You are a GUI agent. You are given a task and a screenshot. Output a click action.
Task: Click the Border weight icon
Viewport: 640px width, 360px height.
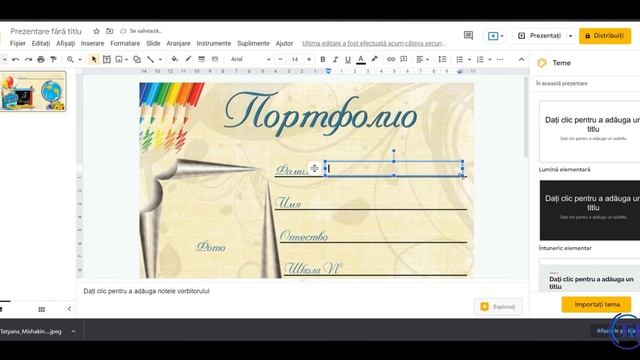point(201,59)
